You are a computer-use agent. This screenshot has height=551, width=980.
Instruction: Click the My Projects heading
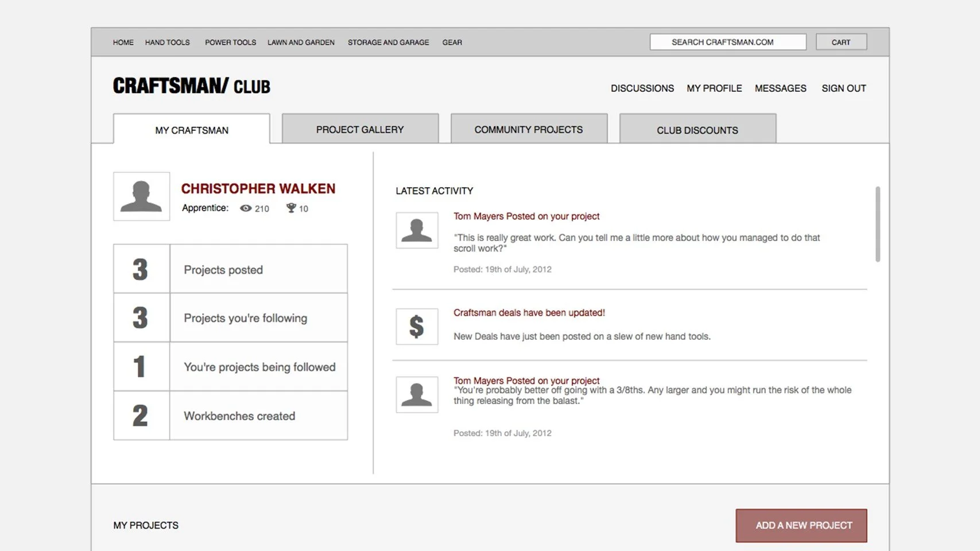pos(146,525)
